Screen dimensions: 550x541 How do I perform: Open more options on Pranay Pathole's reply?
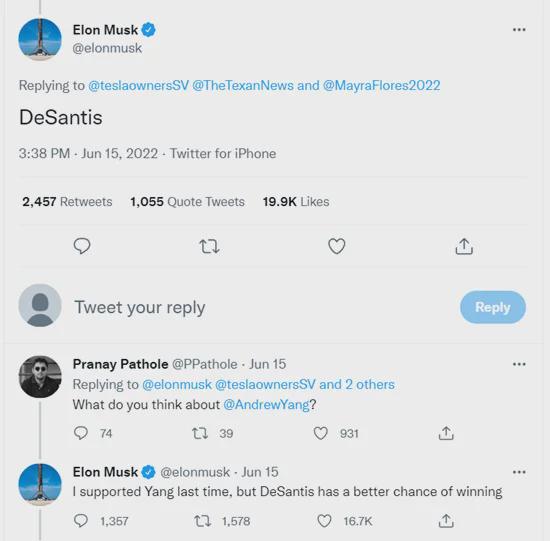tap(519, 364)
